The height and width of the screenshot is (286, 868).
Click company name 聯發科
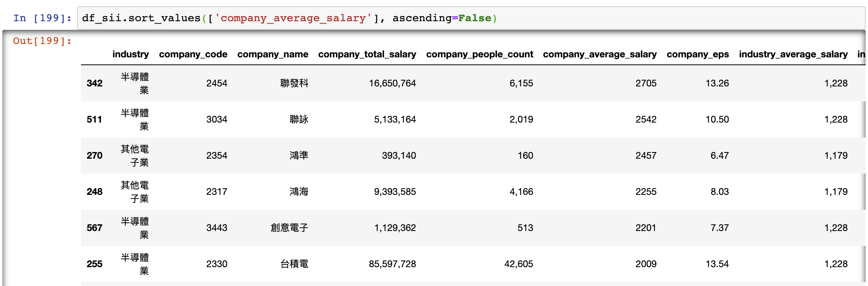click(x=294, y=83)
